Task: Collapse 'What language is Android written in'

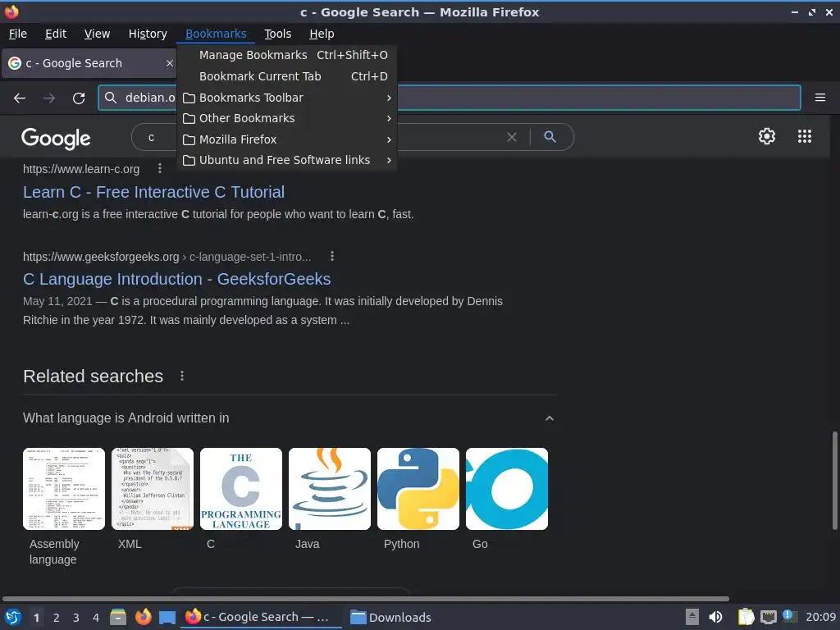Action: point(549,418)
